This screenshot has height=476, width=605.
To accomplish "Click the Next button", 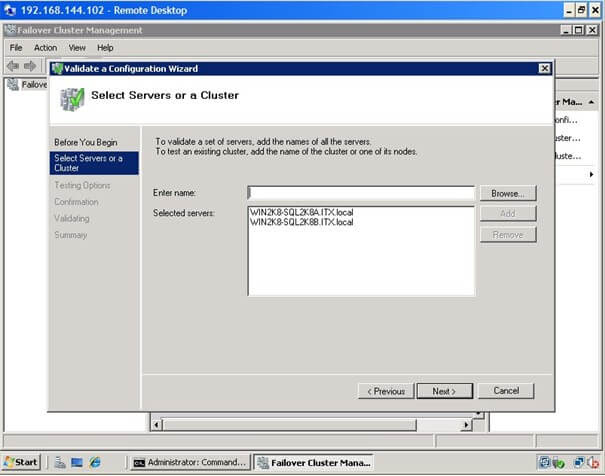I will [x=444, y=391].
